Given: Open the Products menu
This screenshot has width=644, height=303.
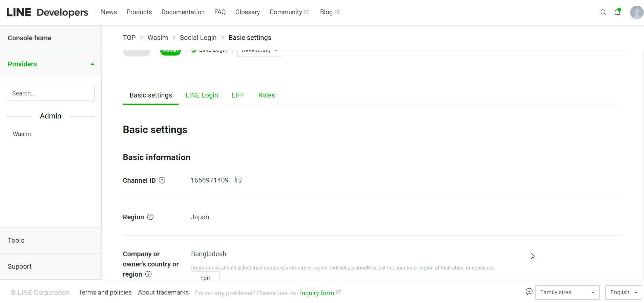Looking at the screenshot, I should tap(139, 12).
